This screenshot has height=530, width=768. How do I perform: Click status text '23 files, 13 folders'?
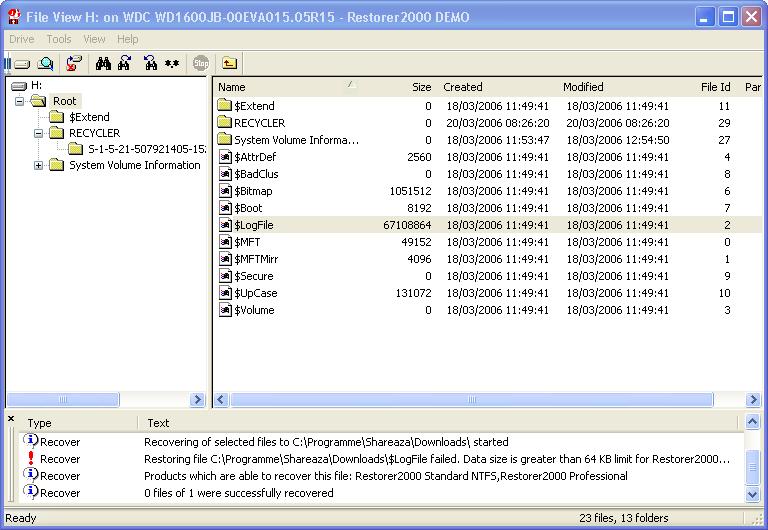(x=624, y=518)
